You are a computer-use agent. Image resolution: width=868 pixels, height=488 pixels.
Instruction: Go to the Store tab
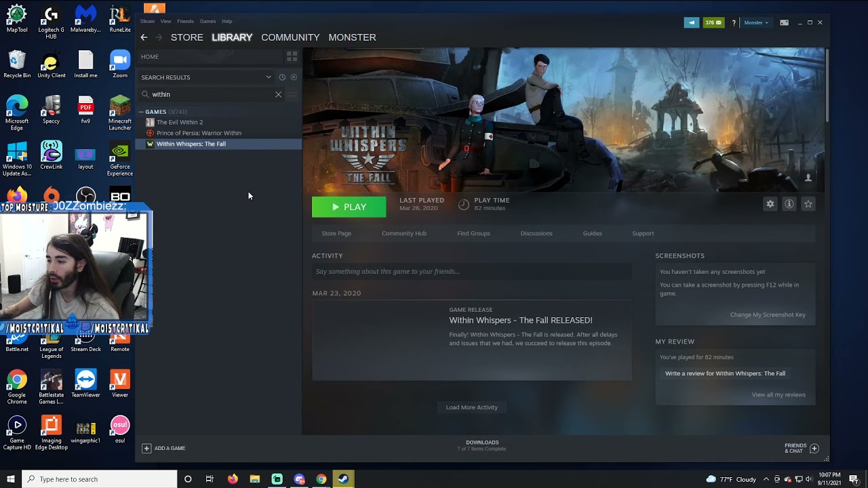(187, 37)
